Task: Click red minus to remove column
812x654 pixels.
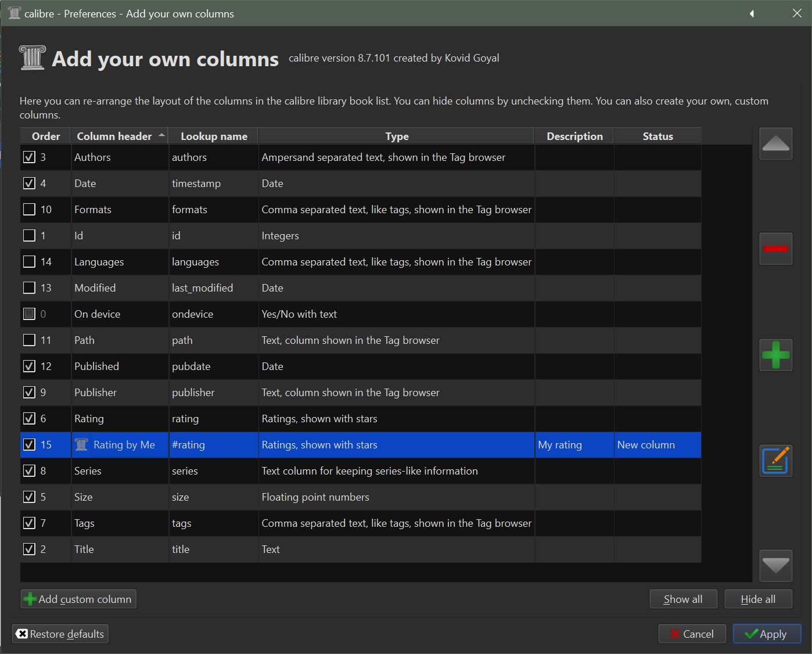Action: point(775,249)
